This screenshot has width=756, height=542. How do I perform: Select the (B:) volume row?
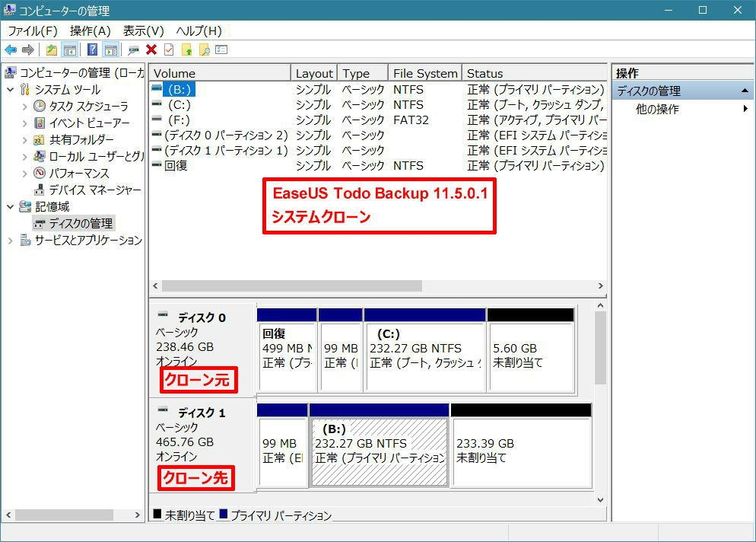click(x=378, y=90)
